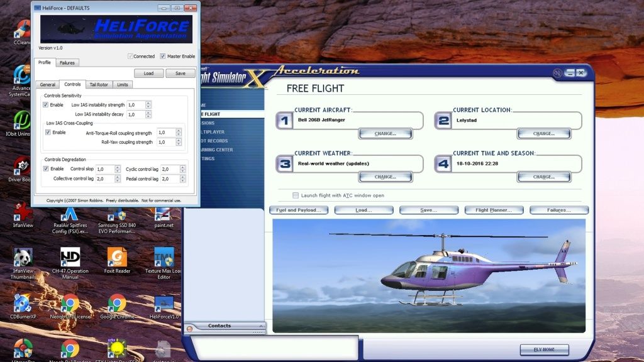Select the Texture Max Load Editor icon

(x=164, y=263)
